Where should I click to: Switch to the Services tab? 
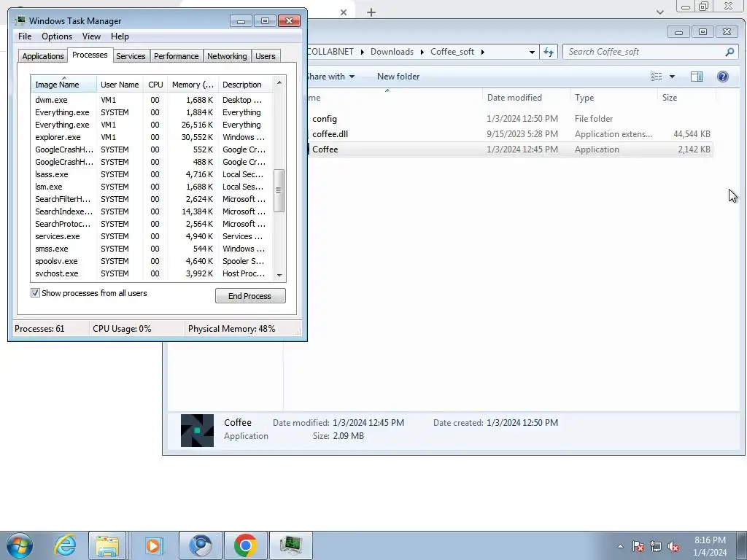(x=131, y=56)
